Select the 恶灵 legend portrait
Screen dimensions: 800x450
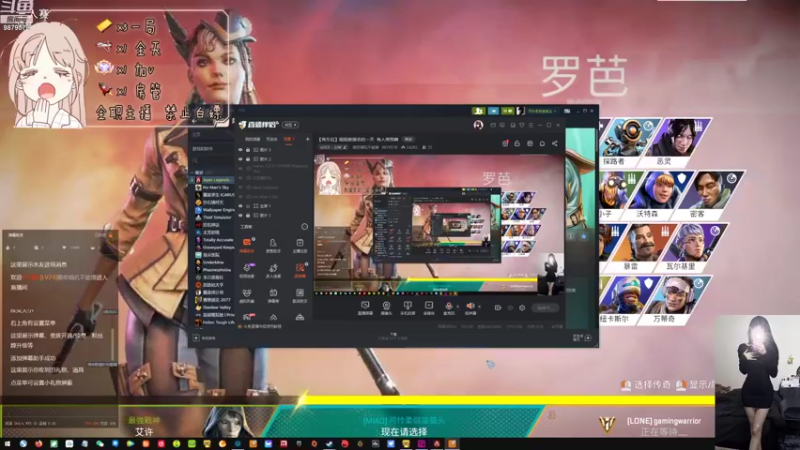click(676, 142)
